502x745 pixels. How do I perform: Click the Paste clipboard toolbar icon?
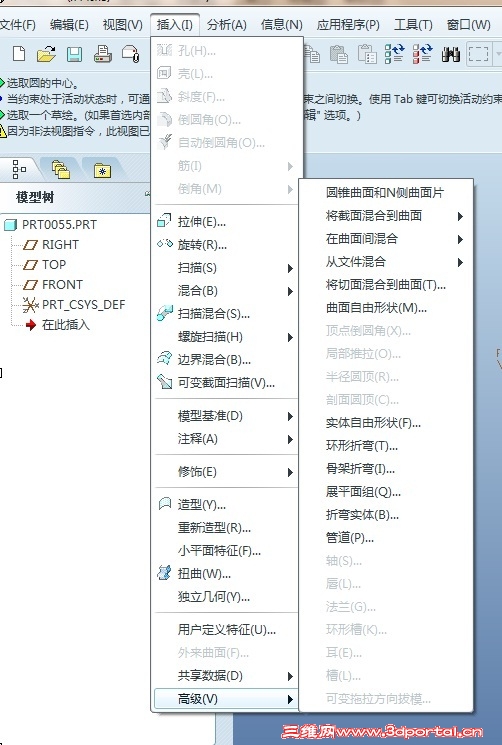[x=339, y=54]
